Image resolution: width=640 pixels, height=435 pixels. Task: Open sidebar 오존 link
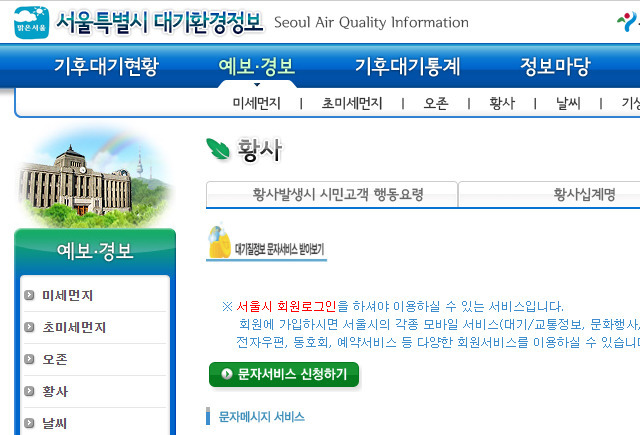pos(55,359)
